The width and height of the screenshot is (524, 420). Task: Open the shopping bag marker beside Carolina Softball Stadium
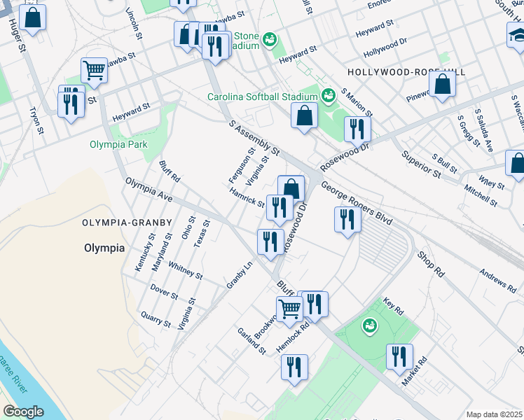tap(304, 118)
